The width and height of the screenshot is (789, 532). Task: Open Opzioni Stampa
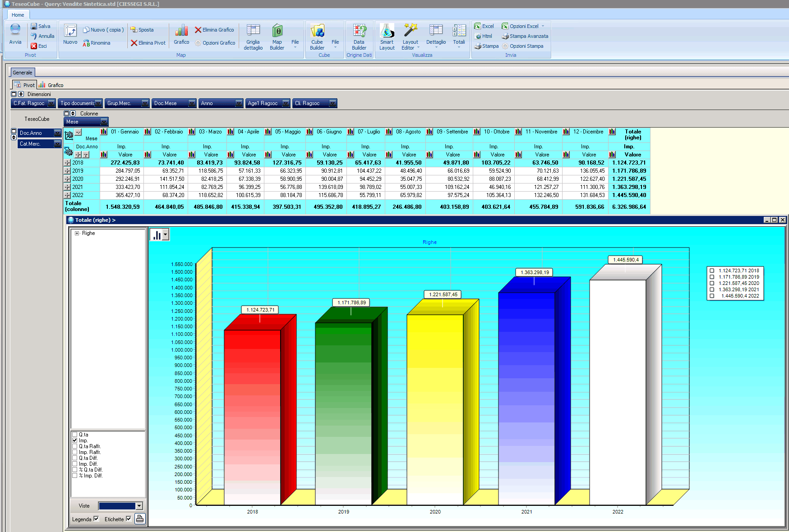(x=522, y=46)
